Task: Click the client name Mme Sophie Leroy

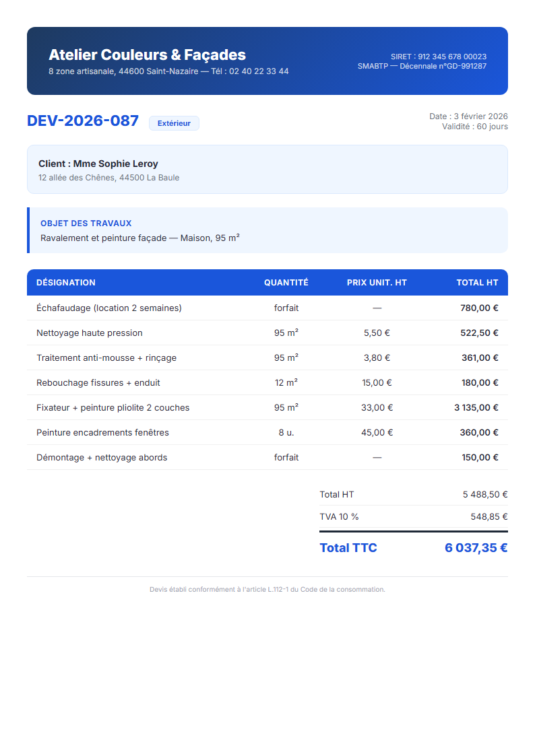Action: pos(98,164)
